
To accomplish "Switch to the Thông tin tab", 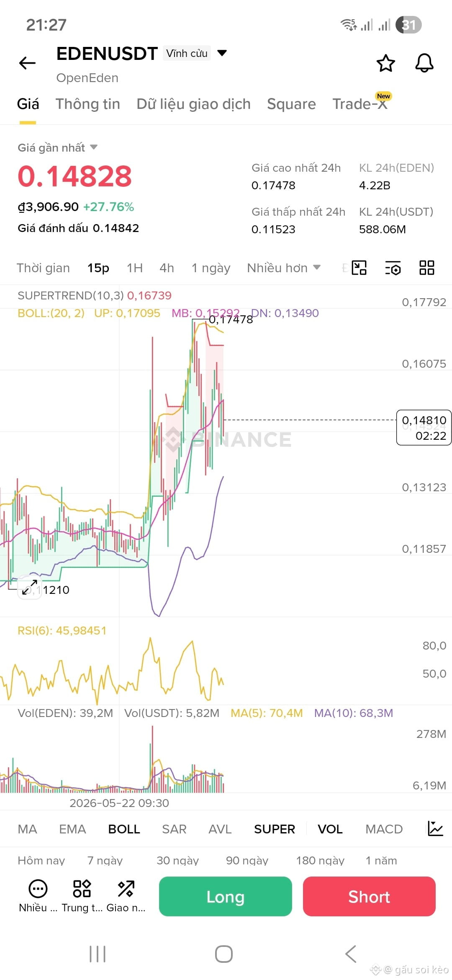I will (88, 104).
